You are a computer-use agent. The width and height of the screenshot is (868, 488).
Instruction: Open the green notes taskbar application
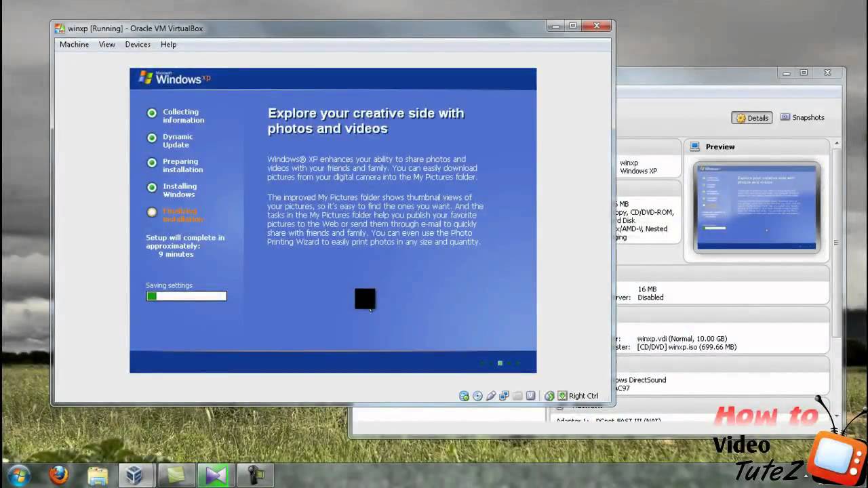[x=176, y=475]
